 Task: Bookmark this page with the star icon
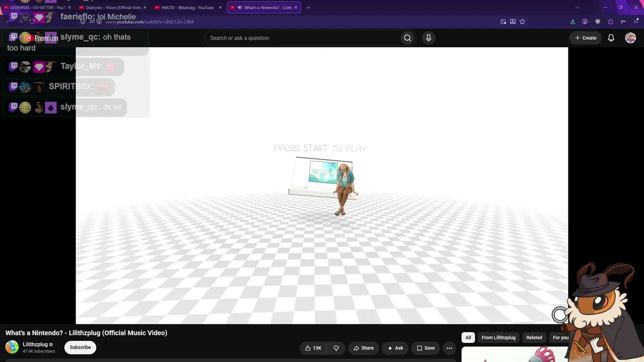tap(522, 22)
